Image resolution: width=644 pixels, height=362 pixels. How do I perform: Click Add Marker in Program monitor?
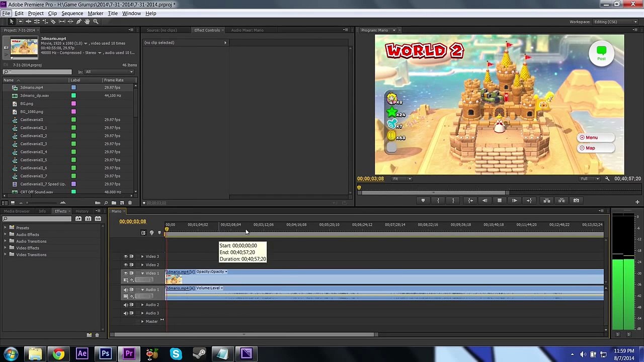[x=423, y=201]
